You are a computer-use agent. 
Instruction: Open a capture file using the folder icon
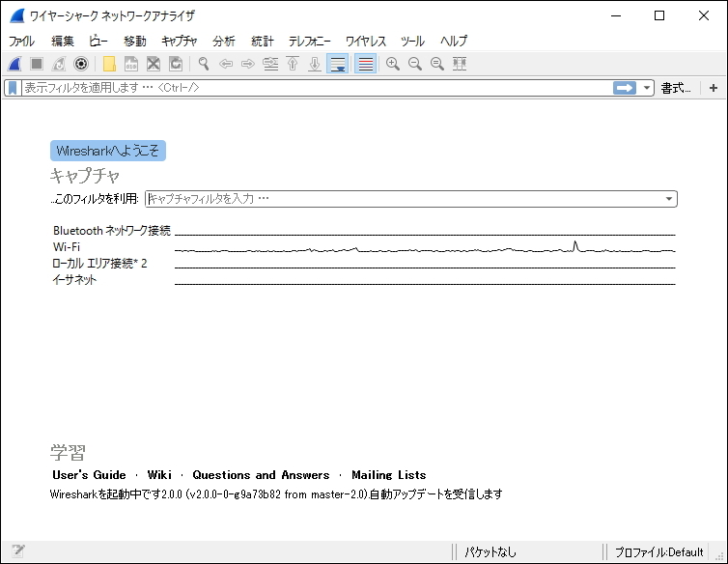tap(109, 64)
